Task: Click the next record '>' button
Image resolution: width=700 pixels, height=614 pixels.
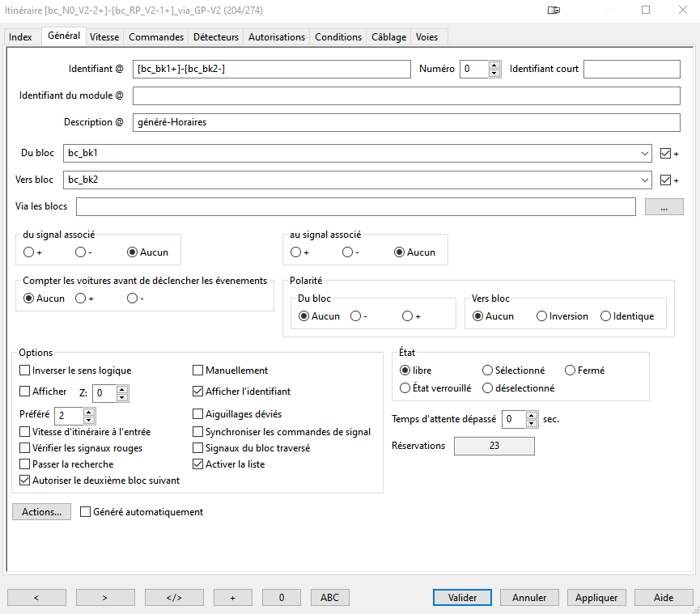Action: 105,598
